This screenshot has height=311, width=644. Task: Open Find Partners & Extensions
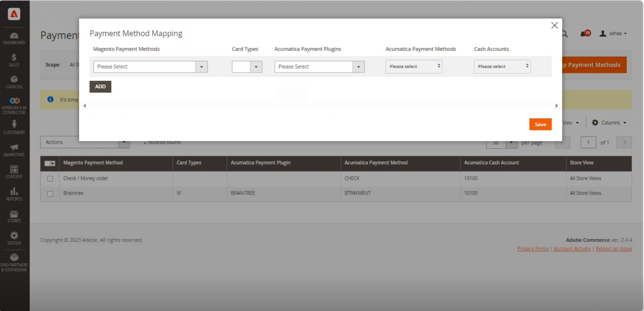(x=14, y=263)
